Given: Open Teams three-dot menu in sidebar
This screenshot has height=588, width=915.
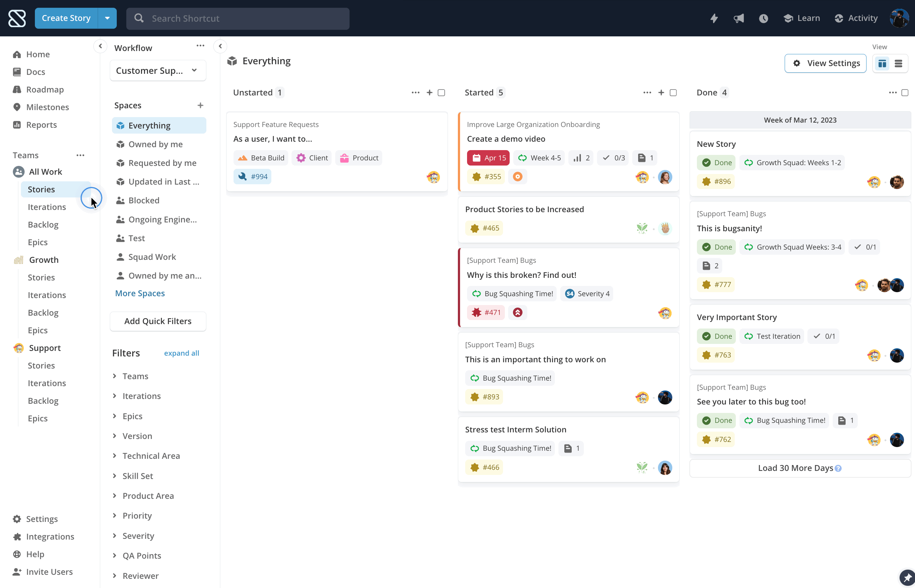Looking at the screenshot, I should click(80, 155).
